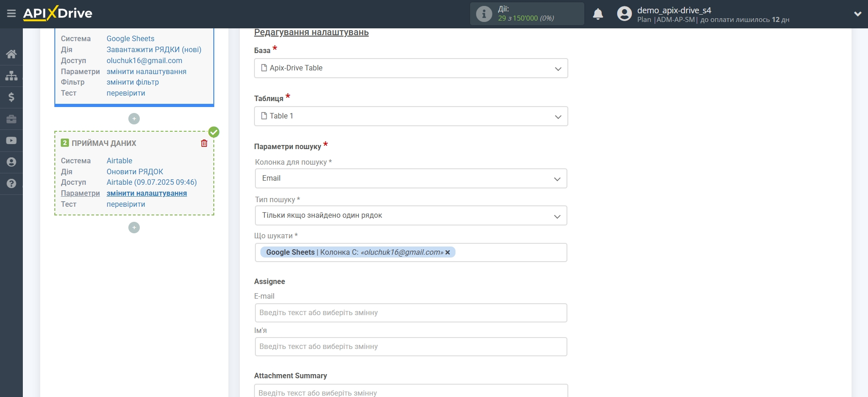Click the oluchuk16@gmail.com access link
Image resolution: width=868 pixels, height=397 pixels.
[144, 61]
